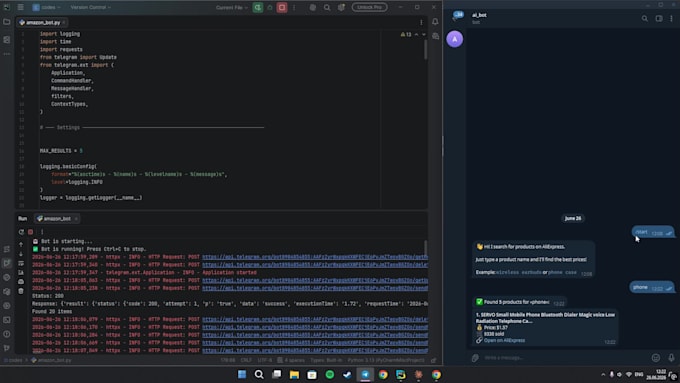Click the Python 3.13 interpreter in status bar

[386, 360]
